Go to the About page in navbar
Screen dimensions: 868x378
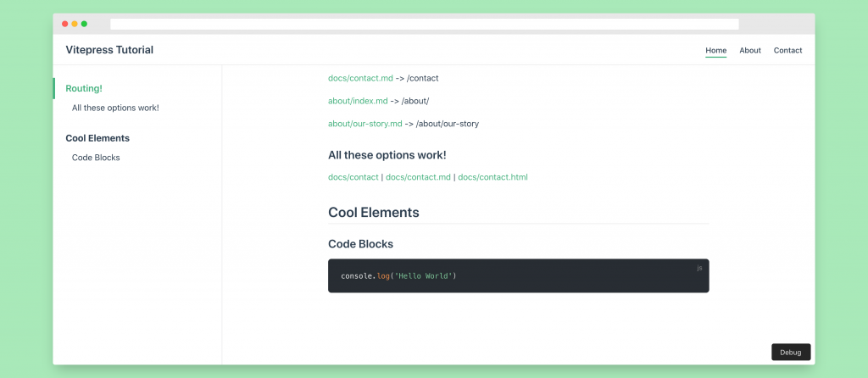click(750, 50)
